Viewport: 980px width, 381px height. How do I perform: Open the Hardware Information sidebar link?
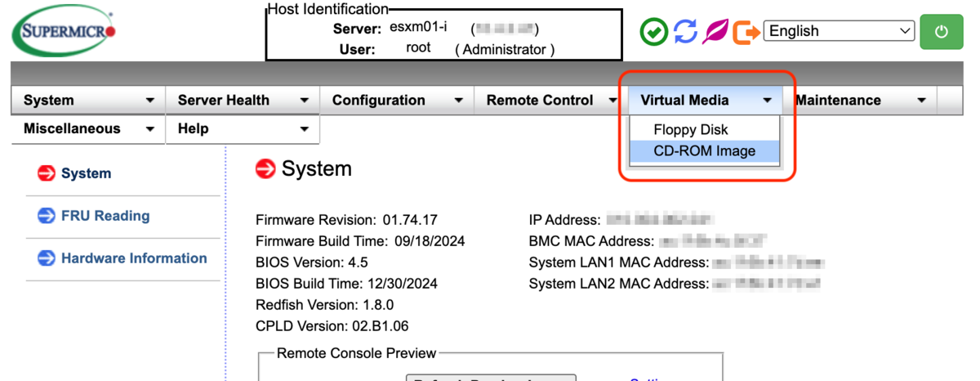(x=134, y=258)
